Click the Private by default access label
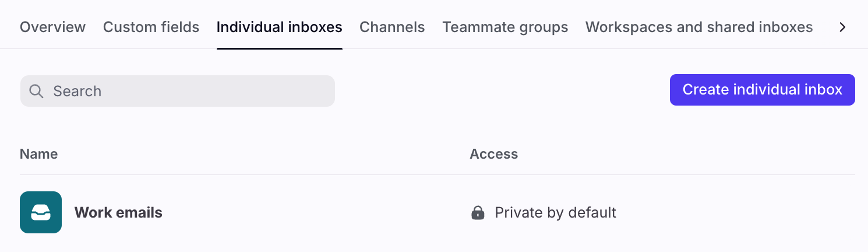Image resolution: width=868 pixels, height=252 pixels. (x=555, y=213)
